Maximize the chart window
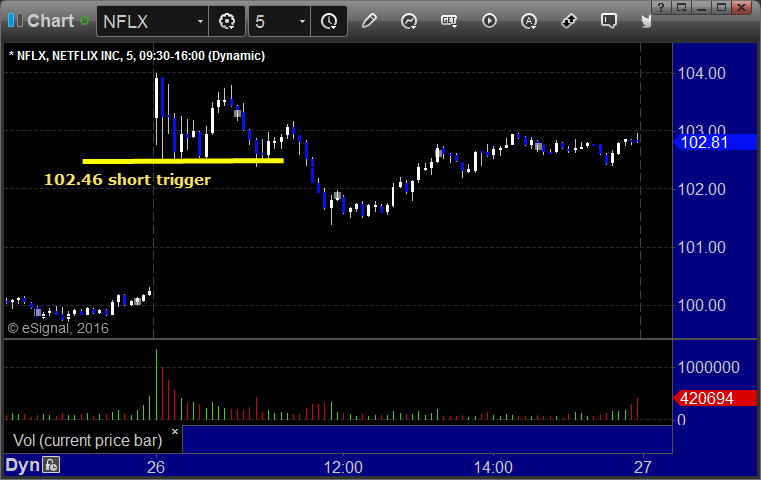This screenshot has height=480, width=761. 722,7
